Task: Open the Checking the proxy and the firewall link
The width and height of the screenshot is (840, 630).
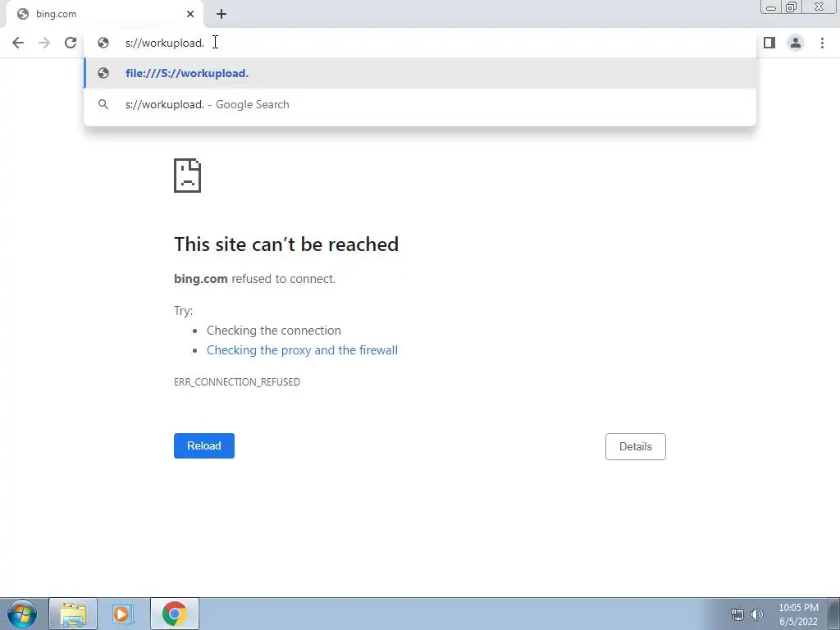Action: pos(302,350)
